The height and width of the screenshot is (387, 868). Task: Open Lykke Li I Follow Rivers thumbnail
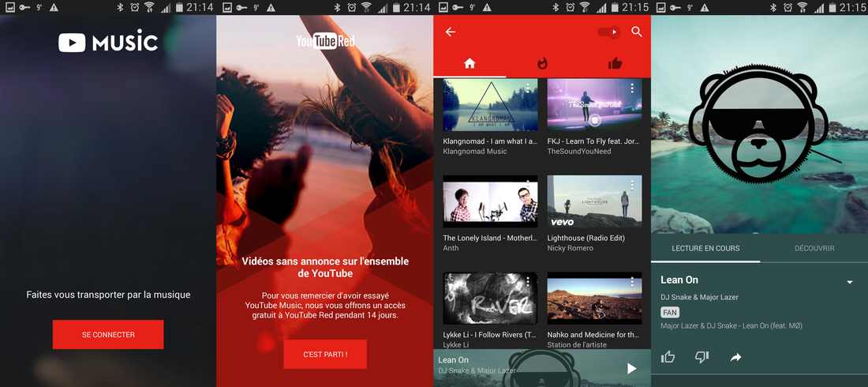coord(490,298)
